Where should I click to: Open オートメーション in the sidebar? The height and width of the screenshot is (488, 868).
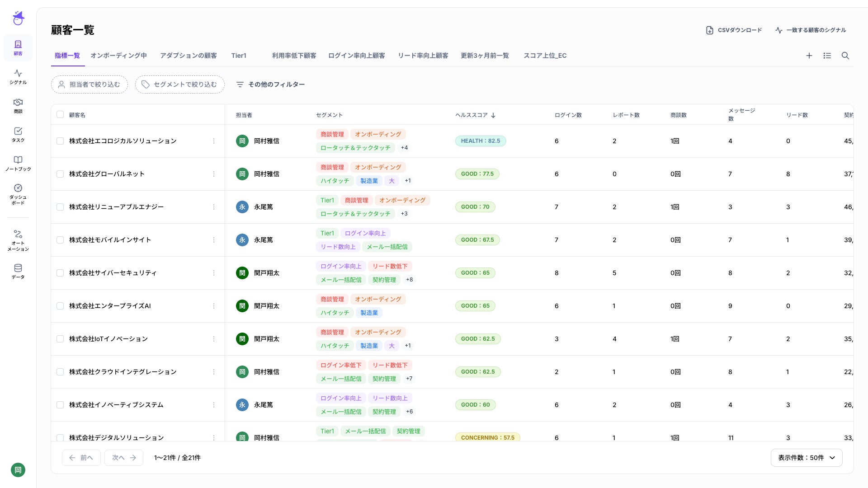tap(18, 240)
